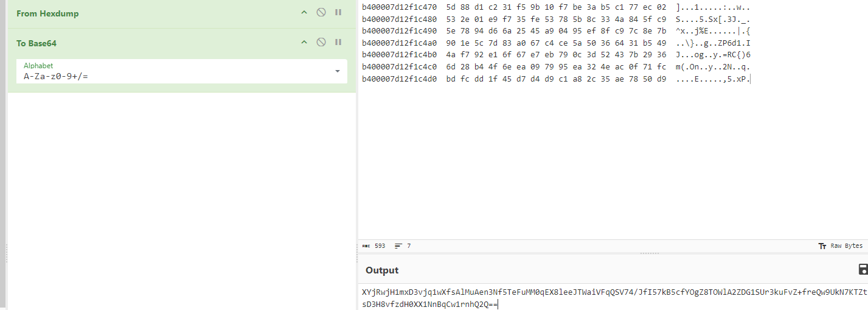Collapse the To Base64 operation arguments
This screenshot has height=310, width=868.
tap(304, 42)
